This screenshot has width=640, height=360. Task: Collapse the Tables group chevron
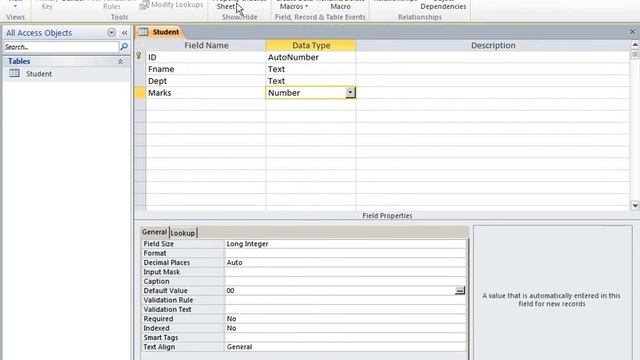120,61
